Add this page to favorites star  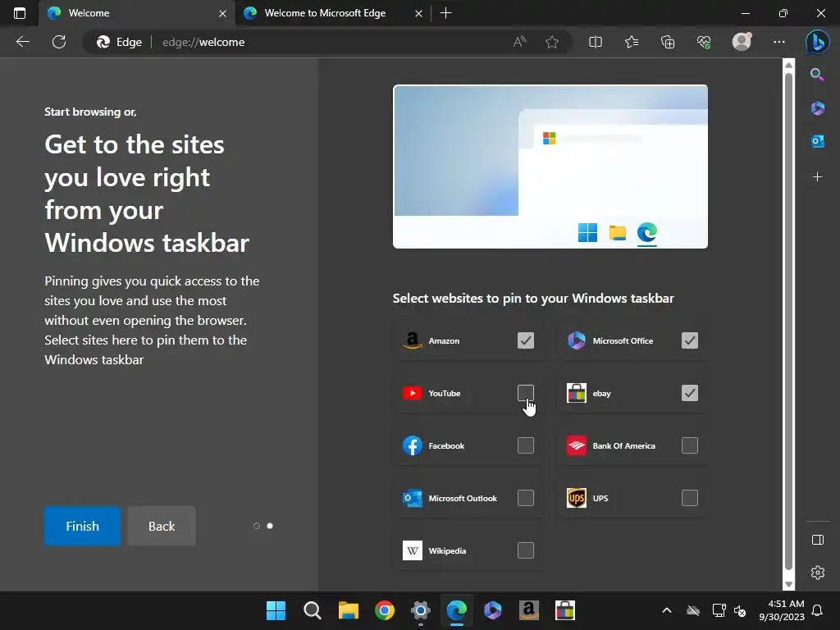(552, 42)
